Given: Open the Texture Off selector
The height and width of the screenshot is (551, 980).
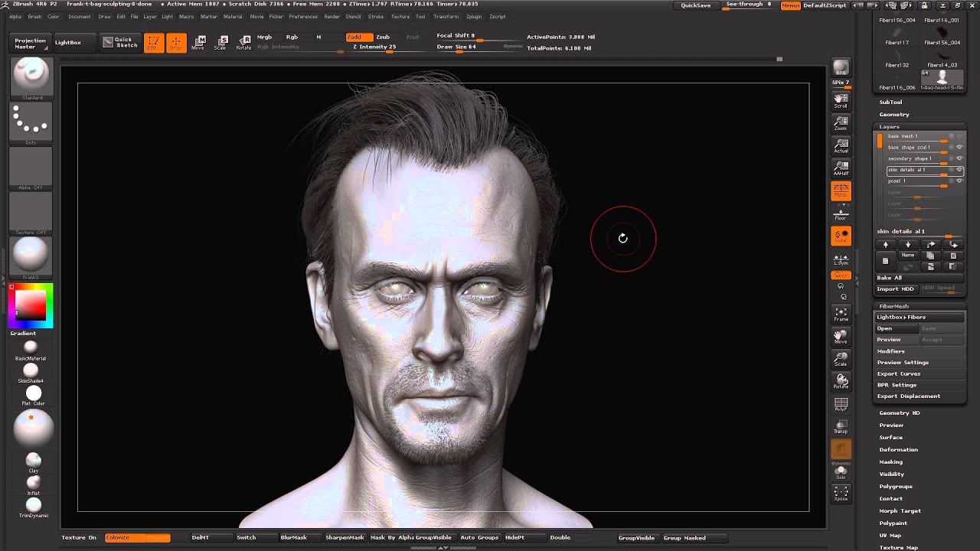Looking at the screenshot, I should pyautogui.click(x=31, y=214).
